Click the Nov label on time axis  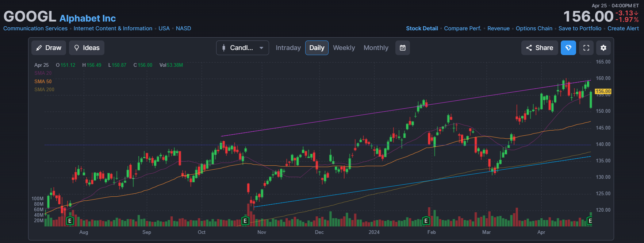click(x=262, y=232)
